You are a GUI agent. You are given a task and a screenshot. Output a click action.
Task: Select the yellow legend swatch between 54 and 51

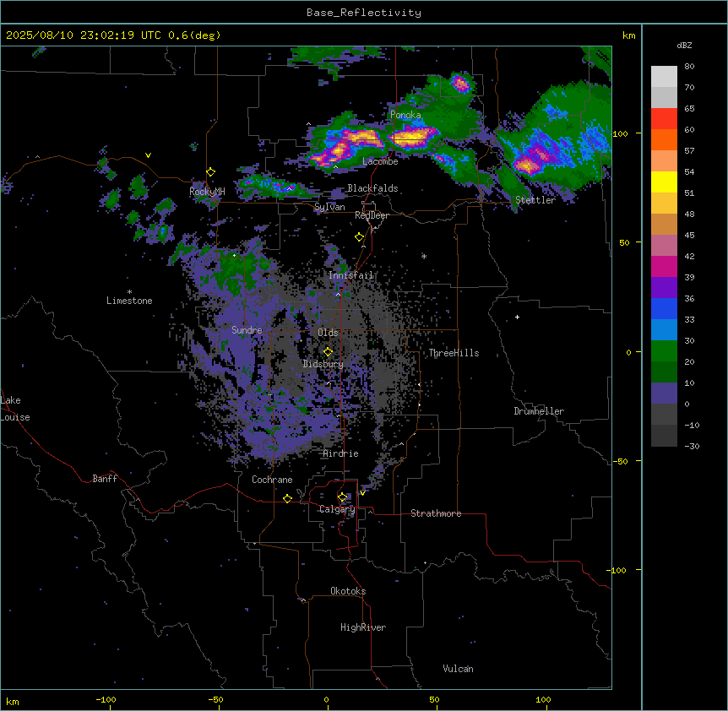pos(664,182)
